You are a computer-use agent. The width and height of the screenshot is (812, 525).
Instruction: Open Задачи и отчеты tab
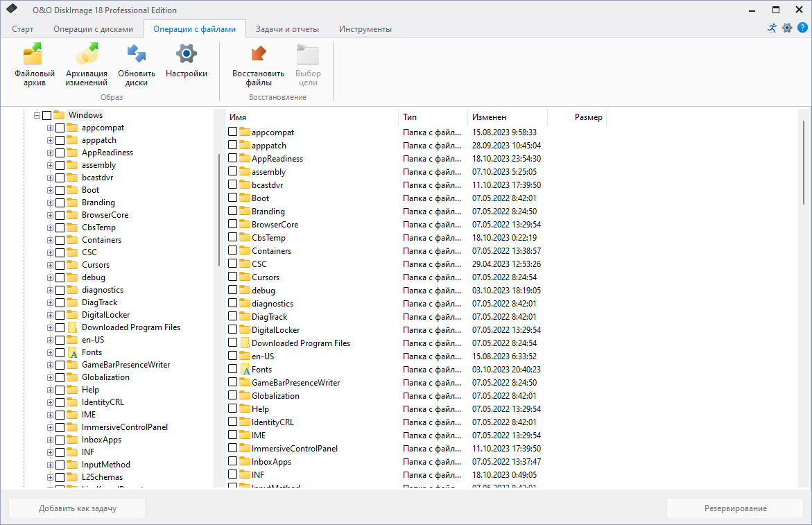tap(287, 29)
